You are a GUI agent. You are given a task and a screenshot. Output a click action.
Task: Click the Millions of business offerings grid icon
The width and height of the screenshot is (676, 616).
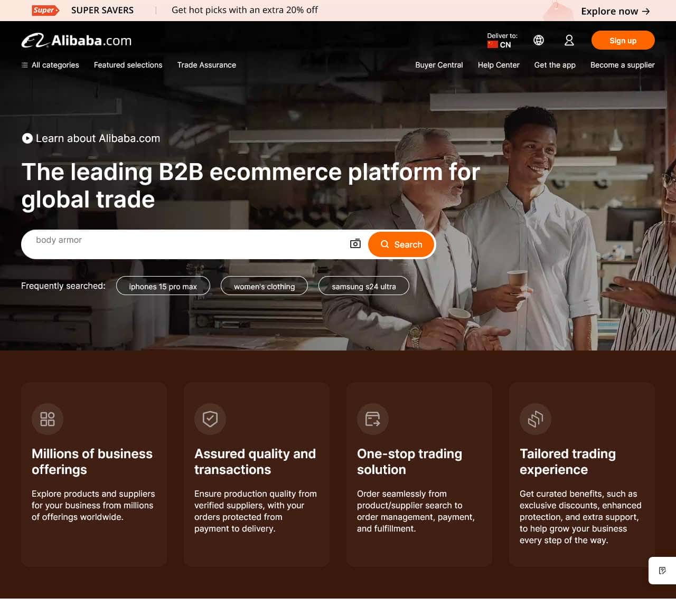(x=48, y=419)
